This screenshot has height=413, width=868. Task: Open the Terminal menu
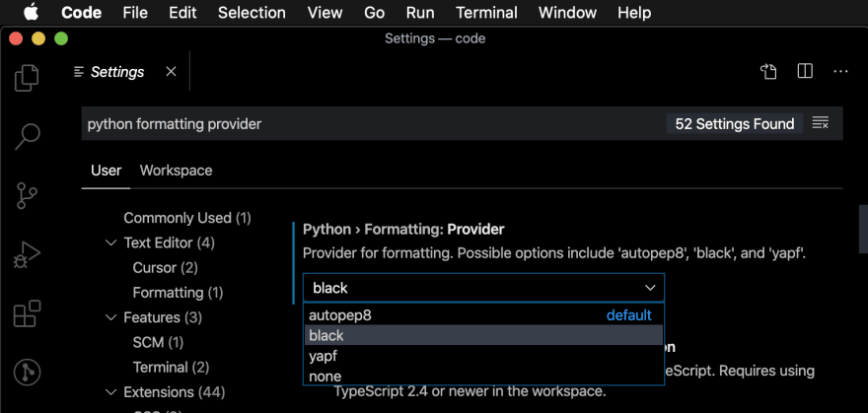pos(486,12)
